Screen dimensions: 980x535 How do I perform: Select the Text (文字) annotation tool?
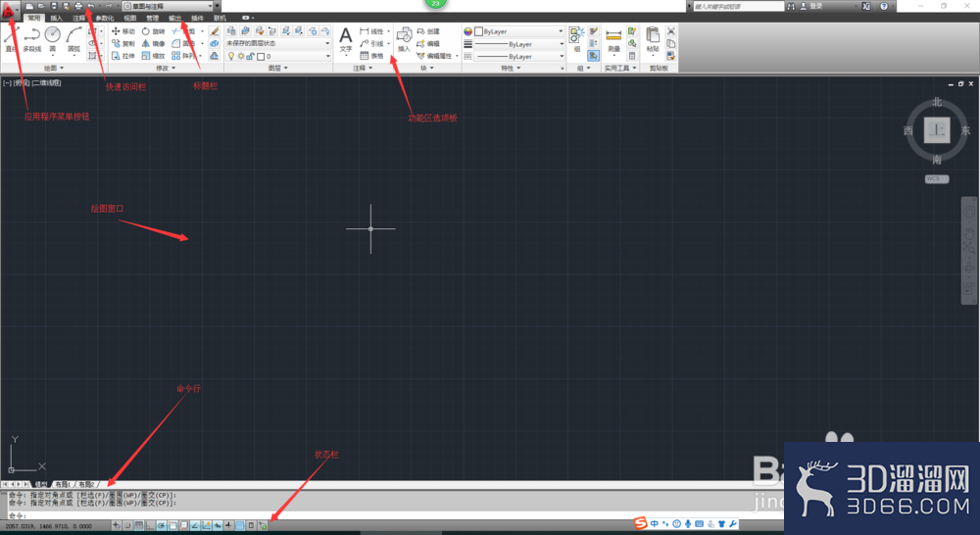pos(346,40)
